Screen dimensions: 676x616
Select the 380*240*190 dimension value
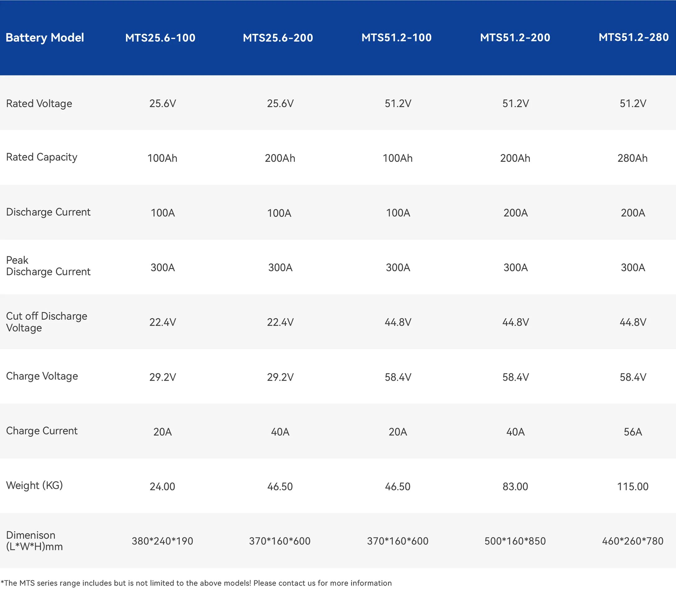pyautogui.click(x=162, y=541)
